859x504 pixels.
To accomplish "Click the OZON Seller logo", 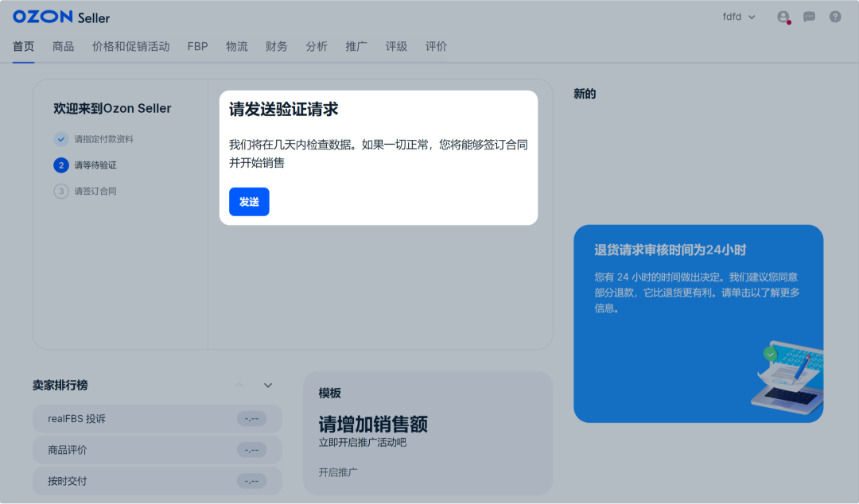I will coord(61,16).
